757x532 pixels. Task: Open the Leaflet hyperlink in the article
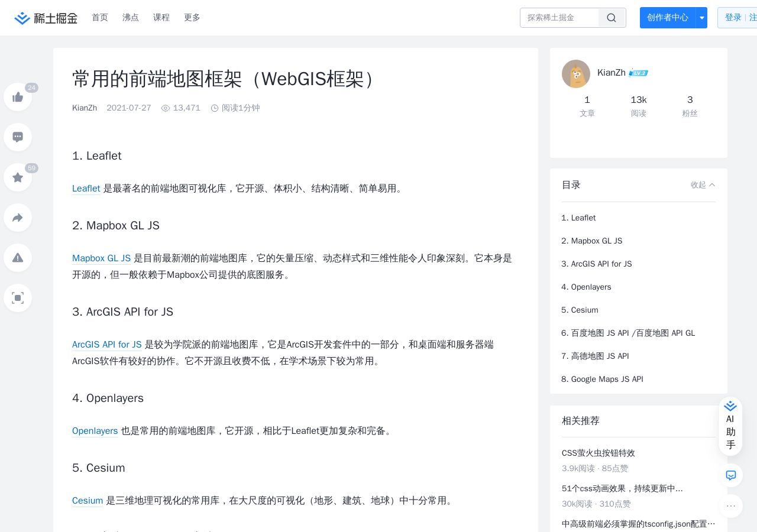pos(86,189)
